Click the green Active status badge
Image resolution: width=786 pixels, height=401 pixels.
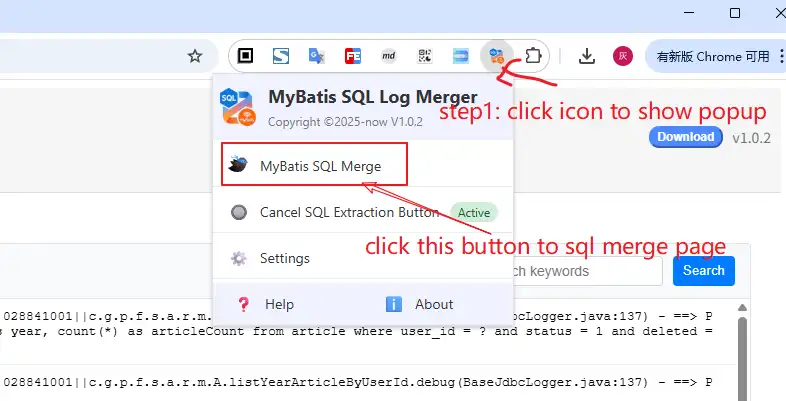coord(473,212)
